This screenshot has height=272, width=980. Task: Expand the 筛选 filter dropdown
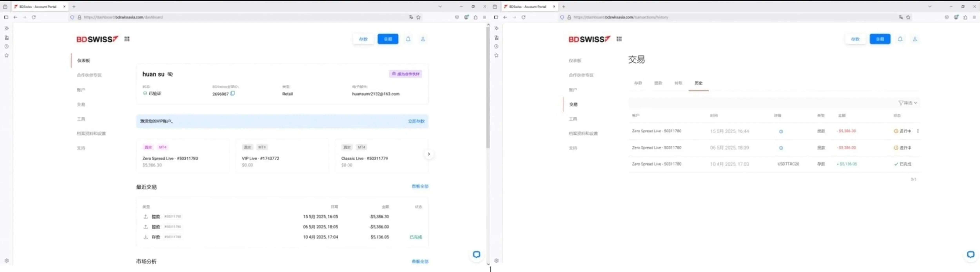907,103
